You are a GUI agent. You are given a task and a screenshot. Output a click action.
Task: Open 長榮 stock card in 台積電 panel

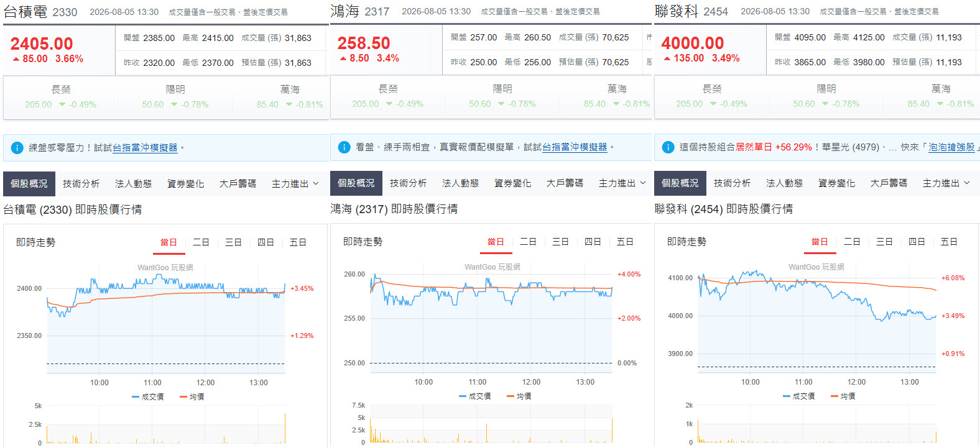pyautogui.click(x=61, y=97)
